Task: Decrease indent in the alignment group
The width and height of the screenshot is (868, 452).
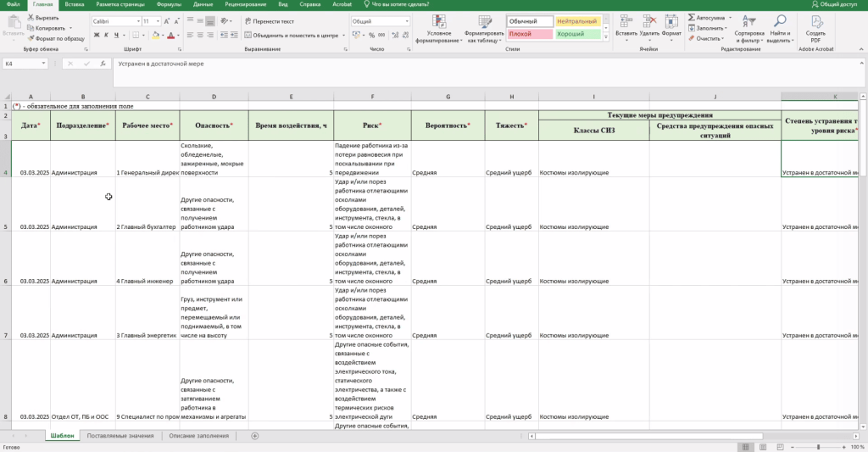Action: point(224,35)
